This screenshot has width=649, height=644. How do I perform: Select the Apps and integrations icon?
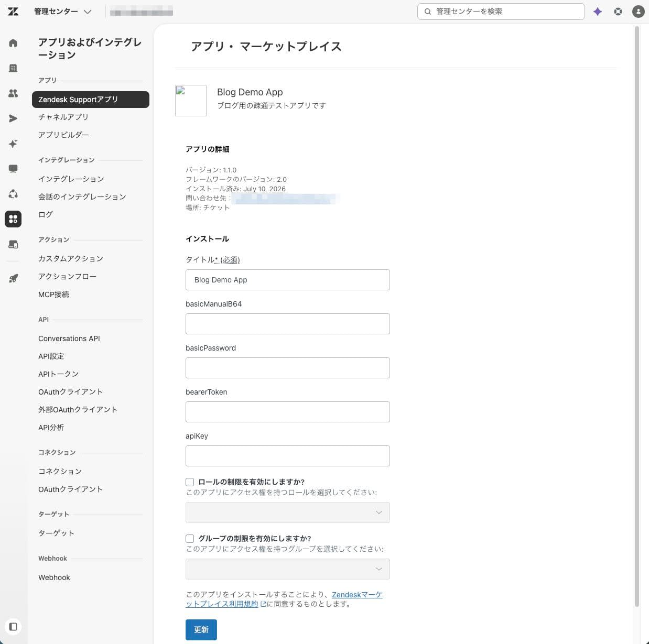click(13, 219)
